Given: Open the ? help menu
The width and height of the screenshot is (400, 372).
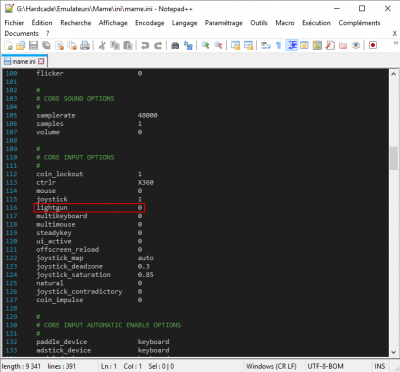Looking at the screenshot, I should [48, 34].
